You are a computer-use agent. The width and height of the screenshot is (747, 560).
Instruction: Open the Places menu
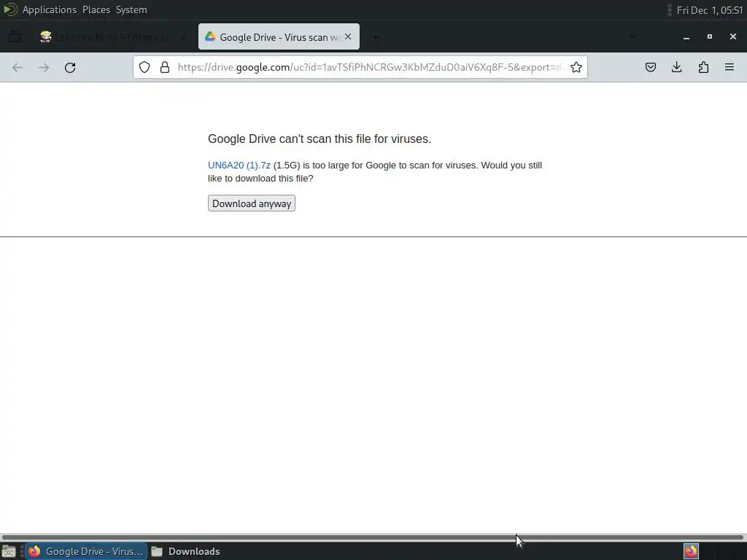click(96, 9)
